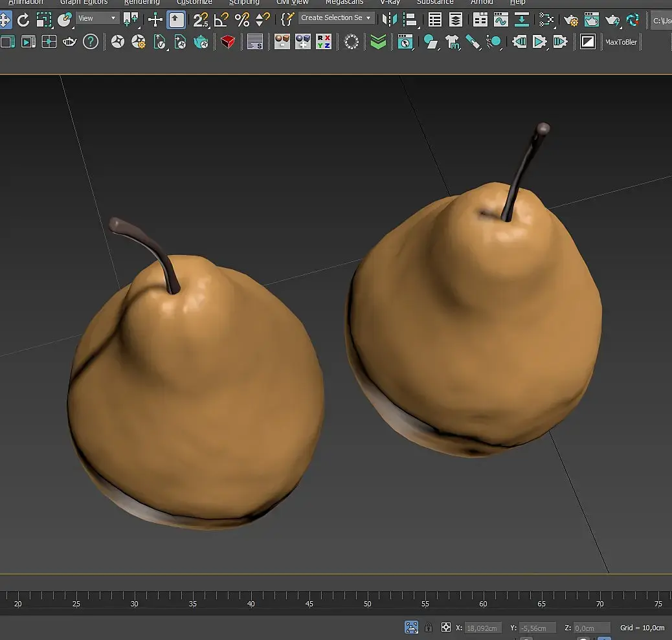
Task: Select the Rotate tool
Action: click(23, 20)
